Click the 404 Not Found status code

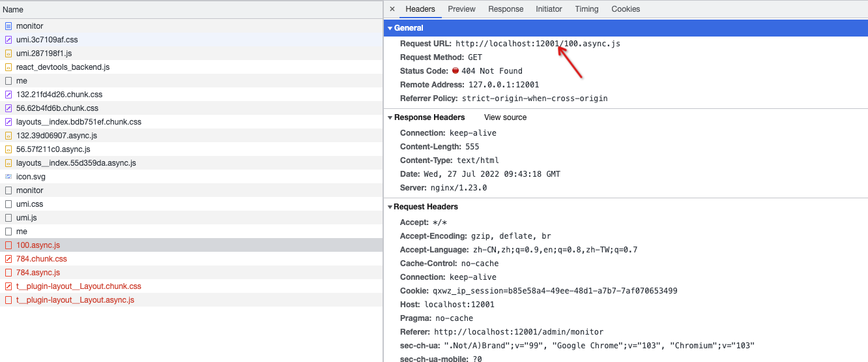pyautogui.click(x=492, y=71)
